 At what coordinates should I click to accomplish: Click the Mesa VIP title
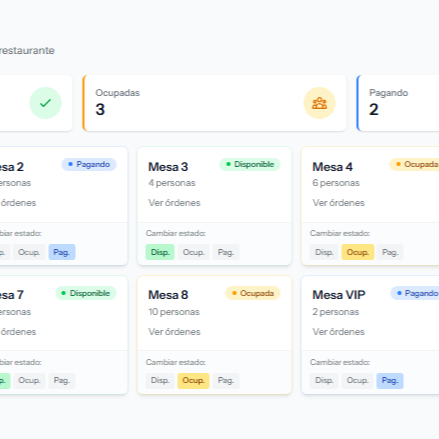[339, 295]
